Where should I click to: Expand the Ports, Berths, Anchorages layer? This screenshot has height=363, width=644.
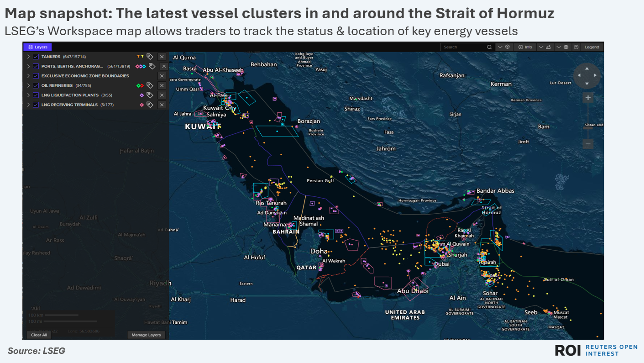28,66
